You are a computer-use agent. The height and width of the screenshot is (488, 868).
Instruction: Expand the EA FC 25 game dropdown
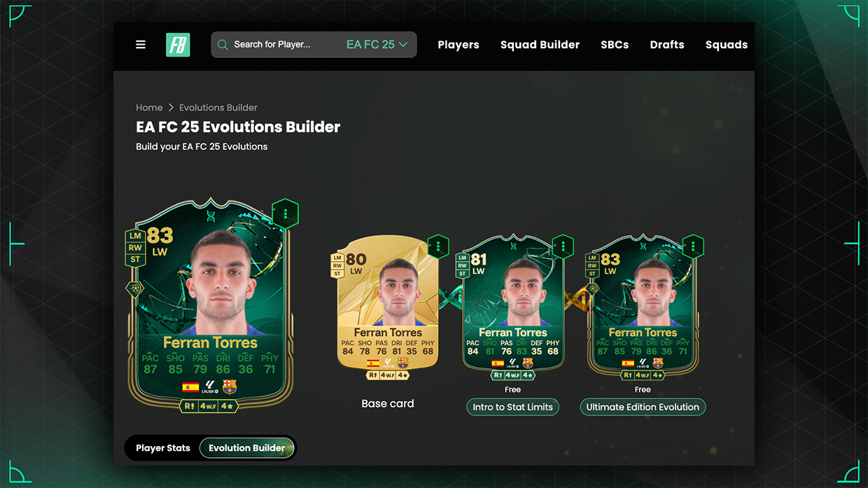click(x=377, y=45)
